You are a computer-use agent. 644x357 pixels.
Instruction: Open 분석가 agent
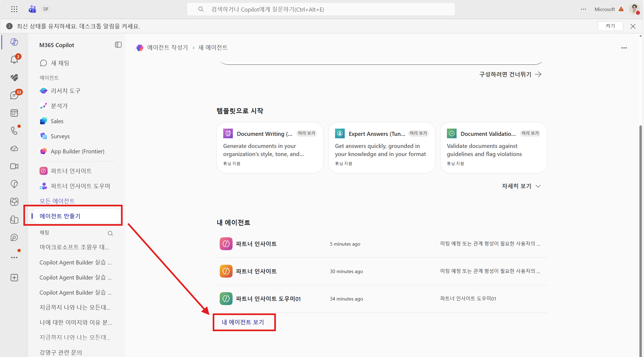(54, 106)
